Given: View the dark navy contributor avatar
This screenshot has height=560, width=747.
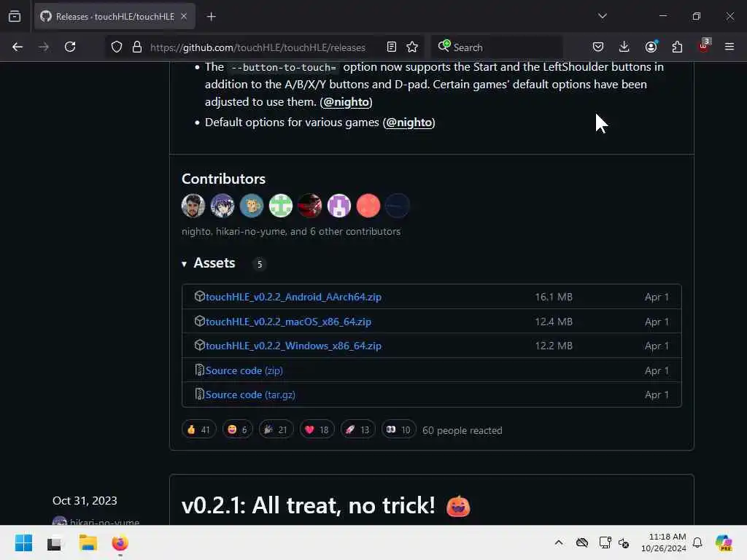Looking at the screenshot, I should pos(398,206).
